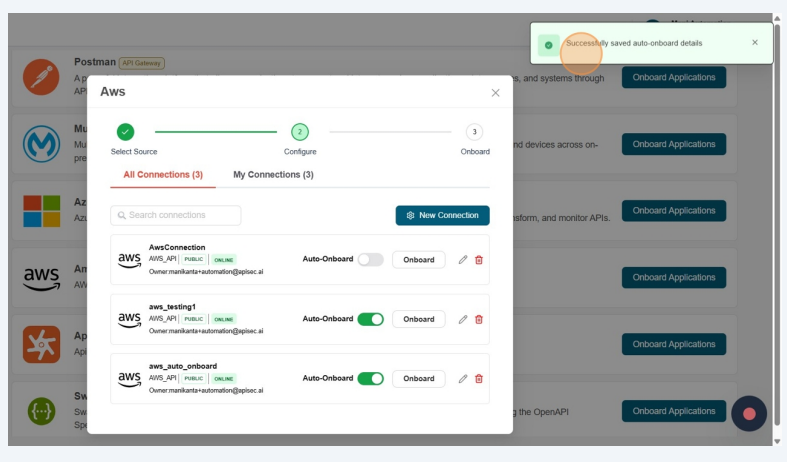
Task: Close the Aws dialog with X icon
Action: (x=495, y=93)
